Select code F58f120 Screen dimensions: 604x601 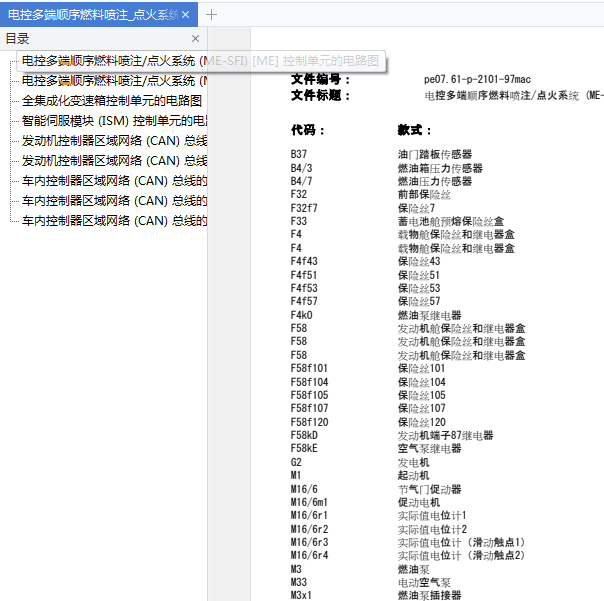pyautogui.click(x=309, y=422)
